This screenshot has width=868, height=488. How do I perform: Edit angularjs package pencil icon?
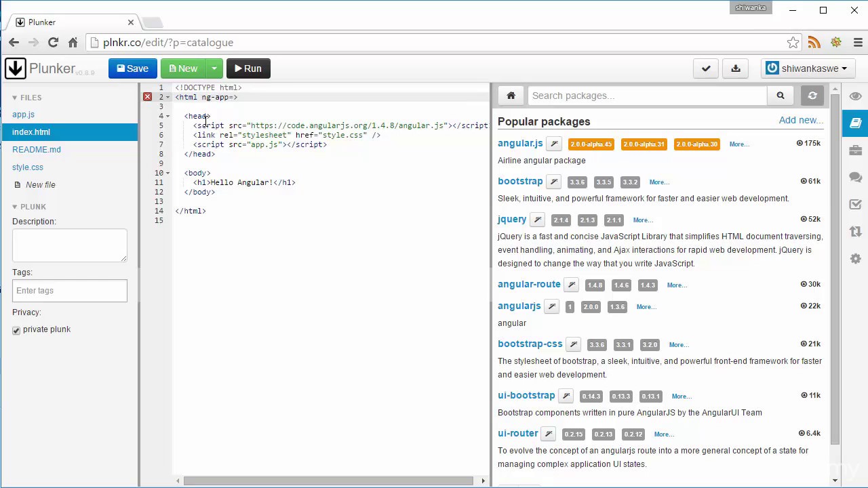552,306
